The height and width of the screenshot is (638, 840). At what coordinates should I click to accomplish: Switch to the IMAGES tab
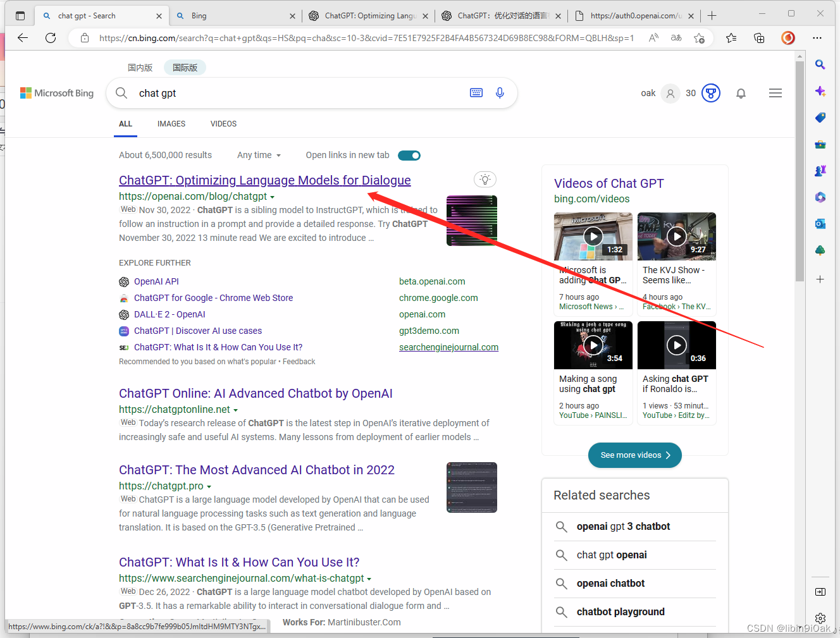171,124
